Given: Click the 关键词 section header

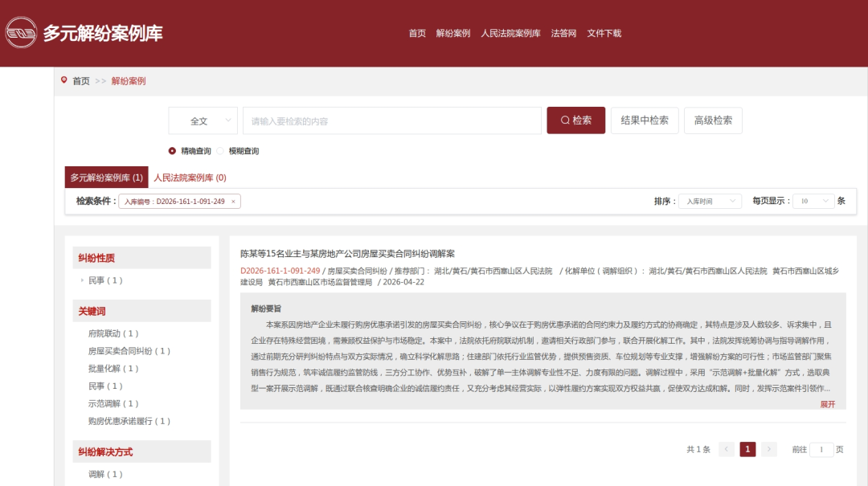Looking at the screenshot, I should (x=141, y=311).
